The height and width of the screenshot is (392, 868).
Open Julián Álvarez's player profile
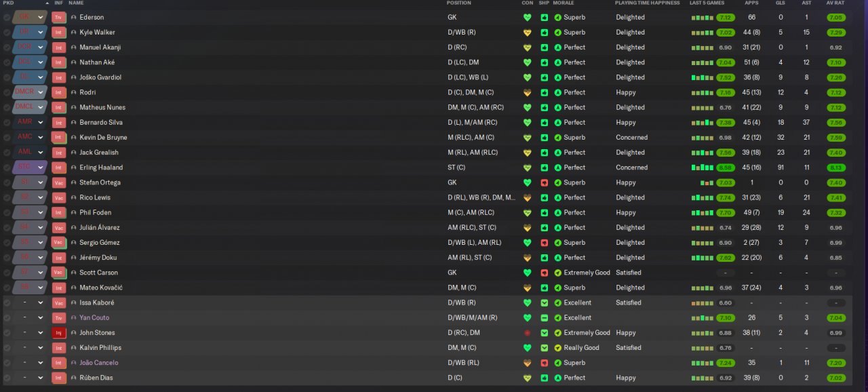click(100, 228)
